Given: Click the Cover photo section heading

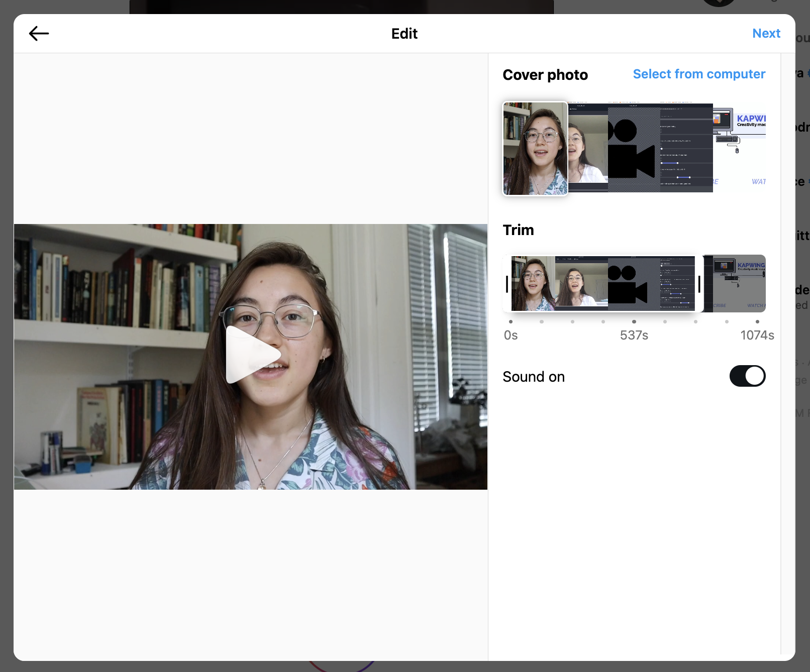Looking at the screenshot, I should click(x=545, y=74).
